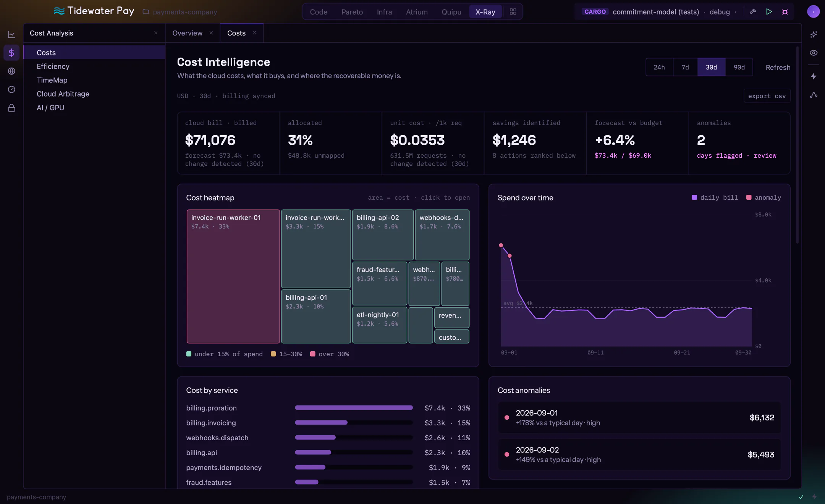Click the payments.idempotency service row
825x504 pixels.
328,467
